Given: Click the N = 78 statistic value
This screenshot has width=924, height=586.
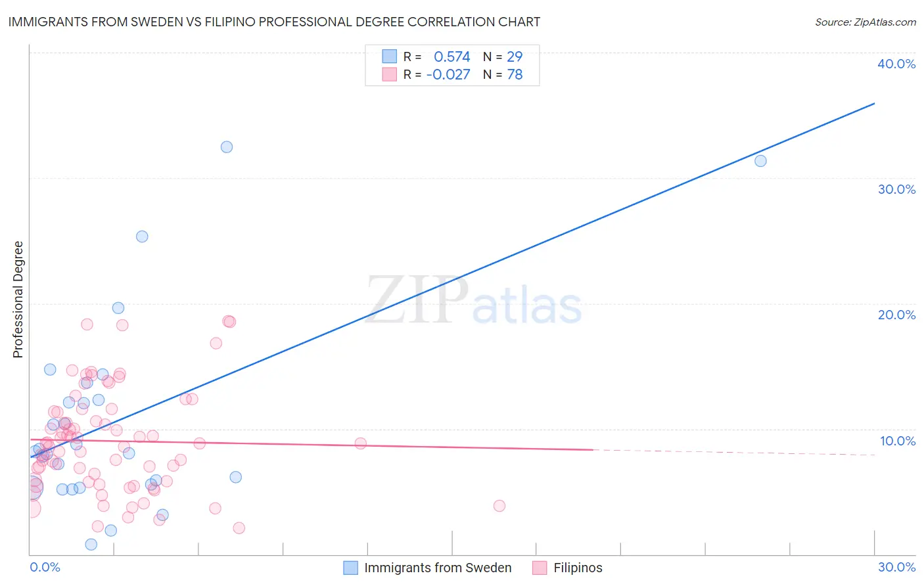Looking at the screenshot, I should pyautogui.click(x=503, y=74).
